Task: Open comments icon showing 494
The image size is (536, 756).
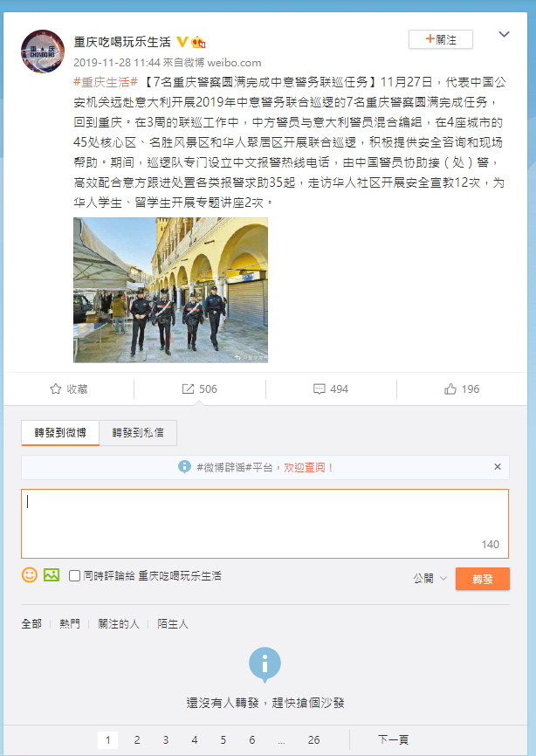Action: click(320, 389)
